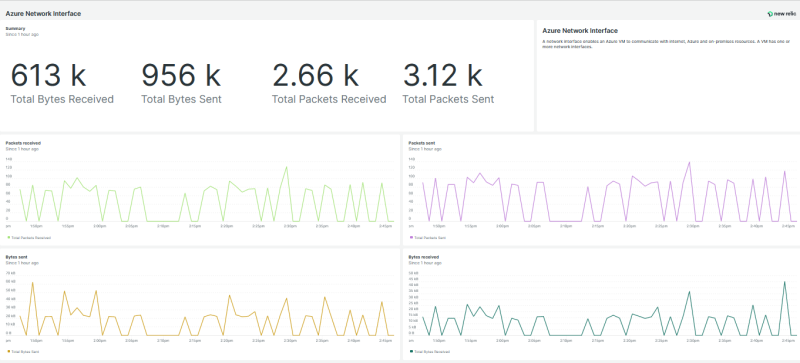Screen dimensions: 800x363
Task: Click the Total Packets Sent billboard label
Action: coord(448,100)
